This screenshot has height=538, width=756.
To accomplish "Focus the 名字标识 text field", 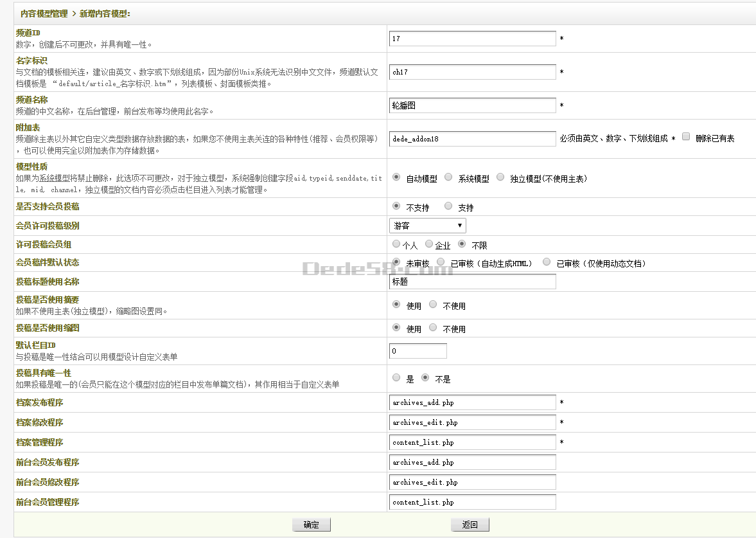I will [x=472, y=72].
